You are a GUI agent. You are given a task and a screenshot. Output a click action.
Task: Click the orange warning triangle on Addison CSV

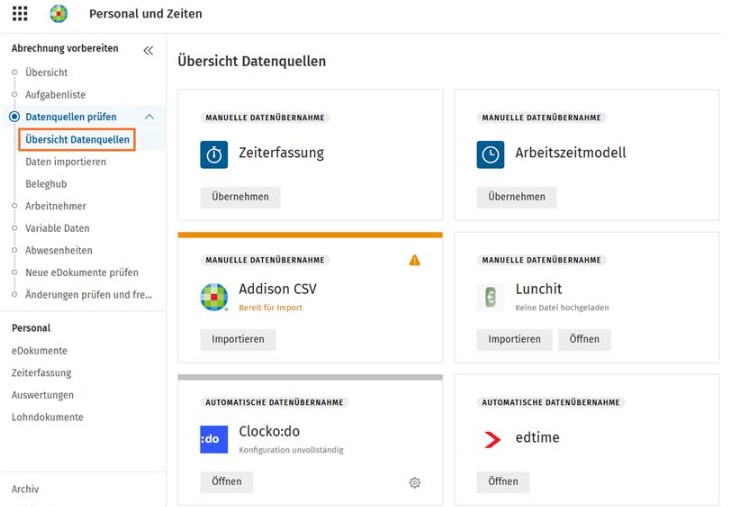click(x=415, y=260)
